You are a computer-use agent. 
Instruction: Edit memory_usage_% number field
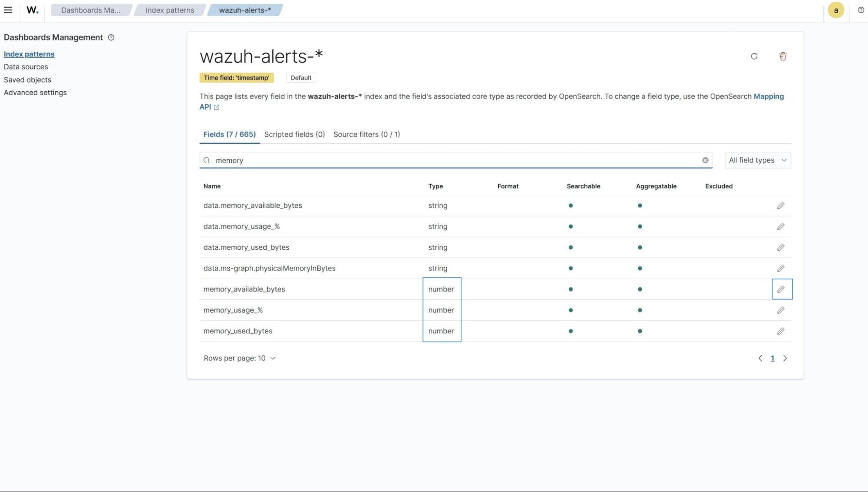[781, 310]
